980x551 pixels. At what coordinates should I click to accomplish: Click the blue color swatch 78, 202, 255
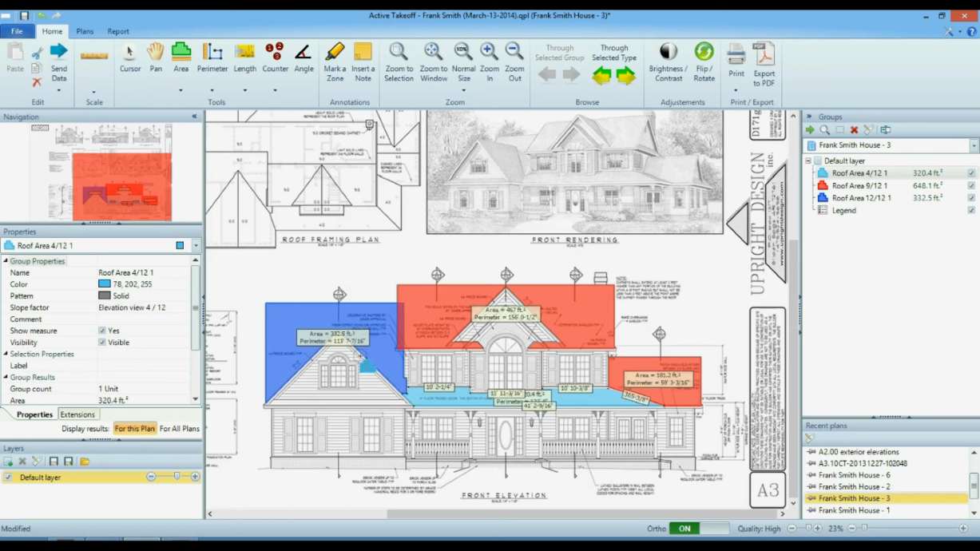(x=105, y=284)
